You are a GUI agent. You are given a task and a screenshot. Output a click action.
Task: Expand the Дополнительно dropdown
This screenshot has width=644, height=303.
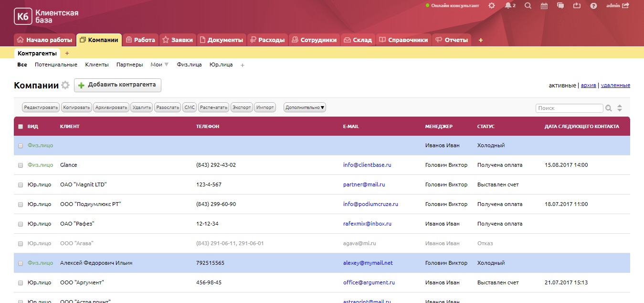point(305,108)
